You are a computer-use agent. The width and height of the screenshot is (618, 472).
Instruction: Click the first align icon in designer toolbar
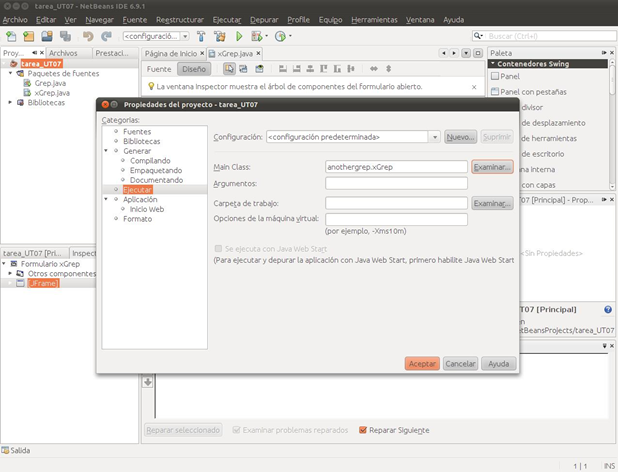coord(283,69)
